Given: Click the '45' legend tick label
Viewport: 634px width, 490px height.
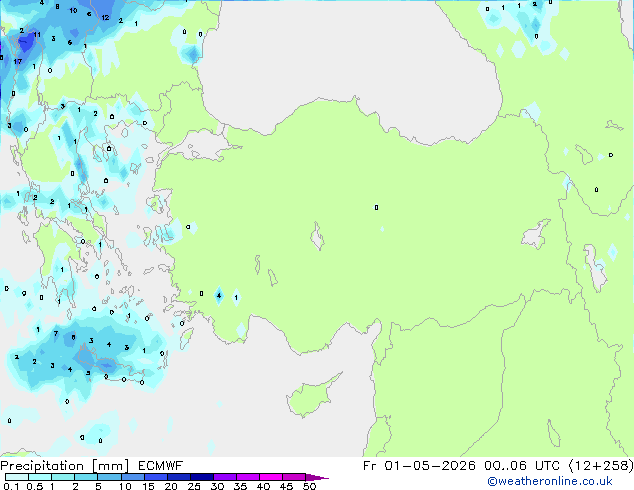Looking at the screenshot, I should tap(287, 486).
